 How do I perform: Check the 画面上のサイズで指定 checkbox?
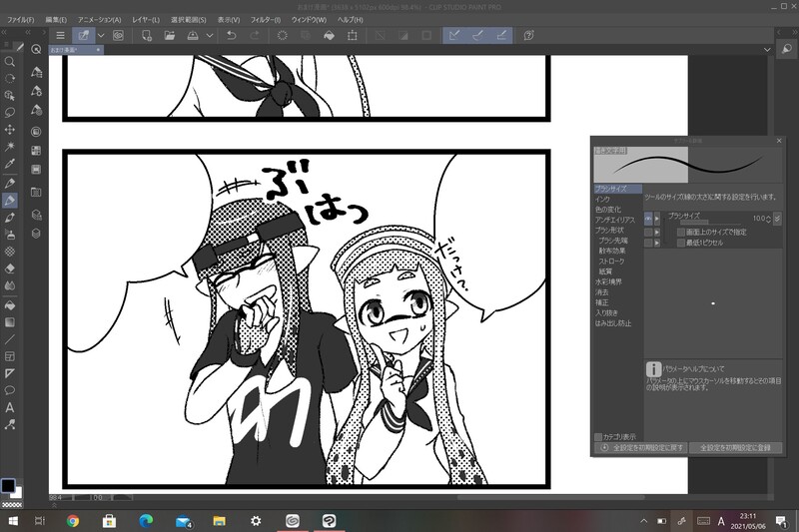coord(681,233)
